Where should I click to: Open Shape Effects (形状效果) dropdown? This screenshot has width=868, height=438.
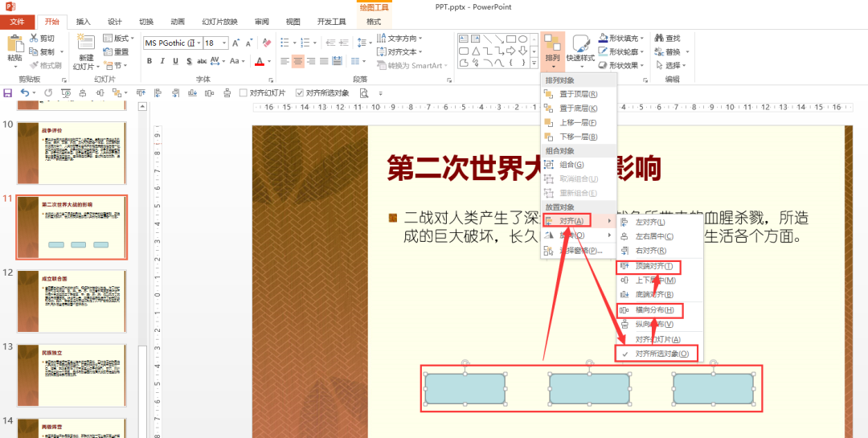pyautogui.click(x=621, y=65)
